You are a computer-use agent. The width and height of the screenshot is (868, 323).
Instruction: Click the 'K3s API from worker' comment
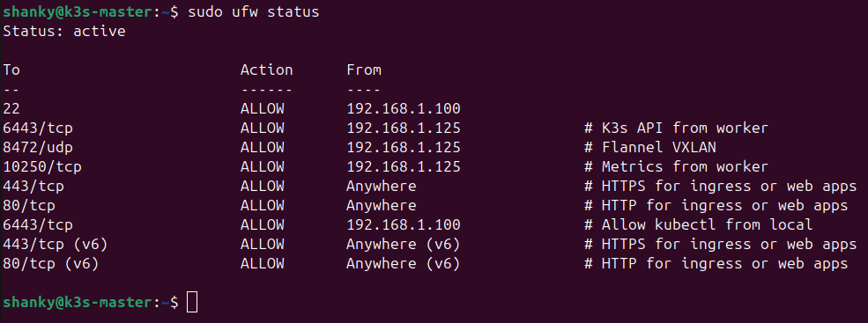tap(685, 128)
